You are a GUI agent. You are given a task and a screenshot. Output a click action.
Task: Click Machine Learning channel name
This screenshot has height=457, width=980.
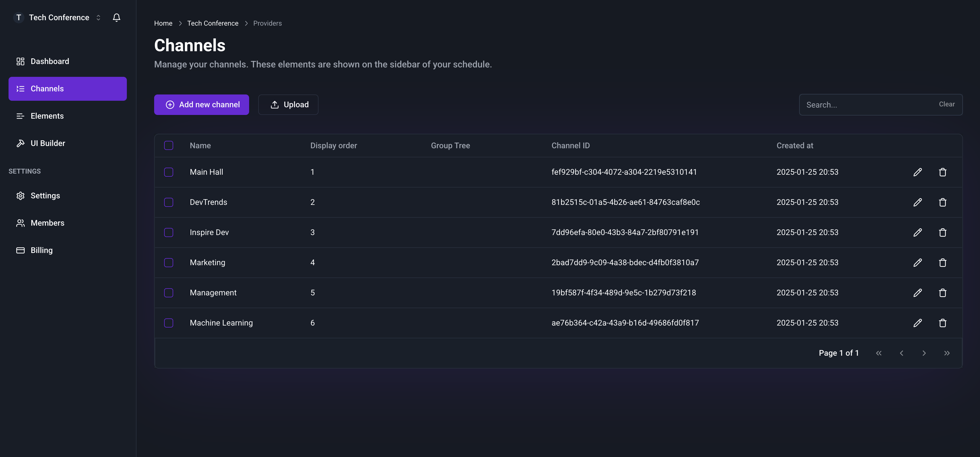pyautogui.click(x=221, y=323)
